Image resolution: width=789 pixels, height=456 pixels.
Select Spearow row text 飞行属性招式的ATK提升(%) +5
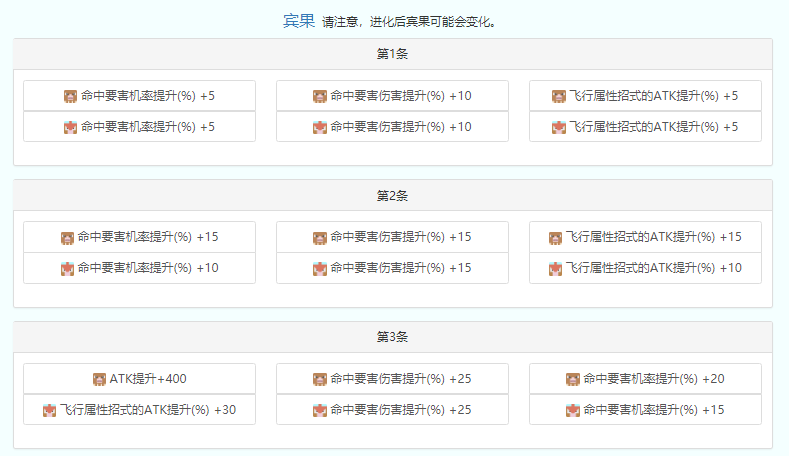[x=654, y=96]
